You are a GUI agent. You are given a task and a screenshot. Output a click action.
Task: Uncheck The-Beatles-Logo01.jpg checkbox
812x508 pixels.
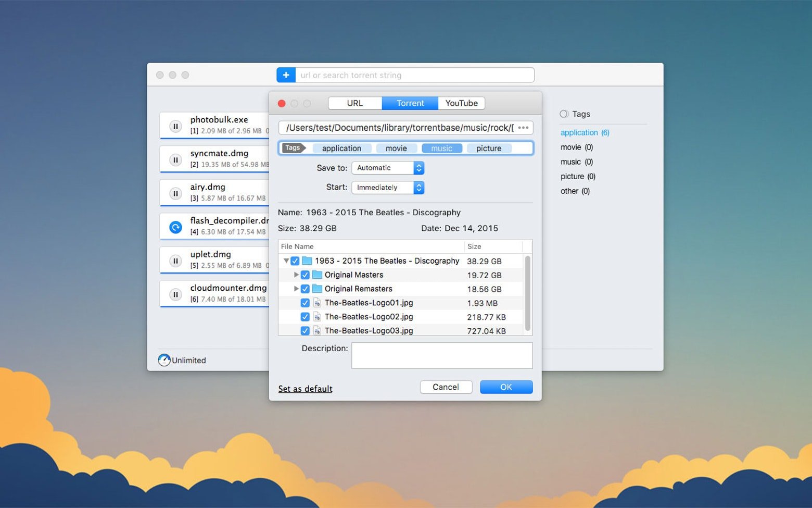pos(305,303)
